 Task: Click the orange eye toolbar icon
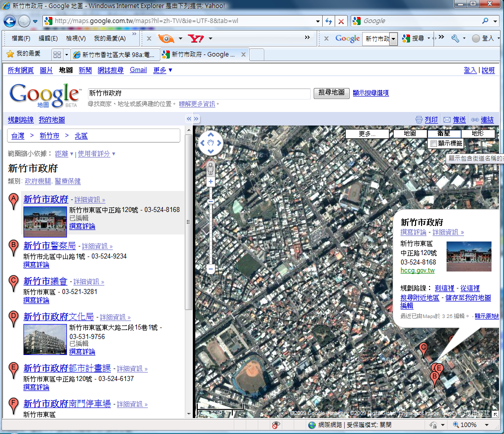coord(166,38)
